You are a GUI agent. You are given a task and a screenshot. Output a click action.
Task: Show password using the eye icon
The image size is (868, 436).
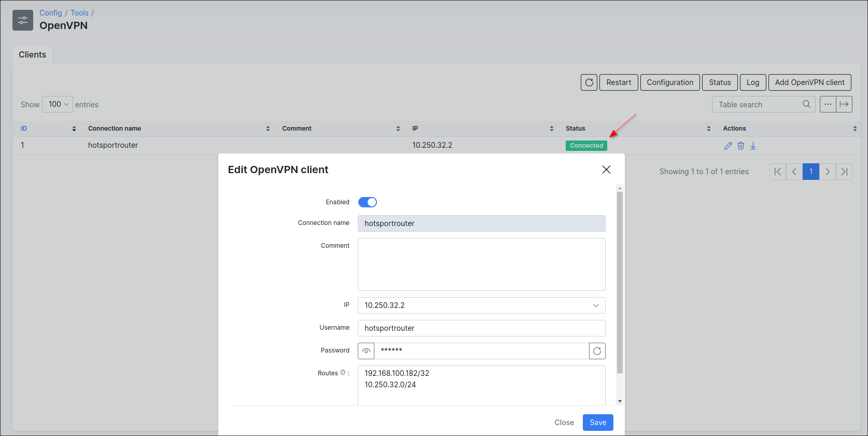click(x=366, y=351)
